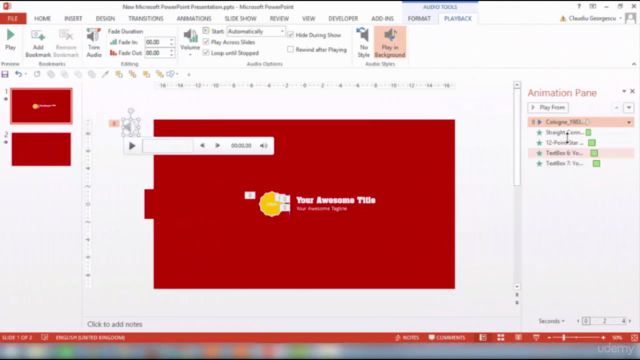Enable Rewind after Playing checkbox
Image resolution: width=640 pixels, height=360 pixels.
[291, 49]
